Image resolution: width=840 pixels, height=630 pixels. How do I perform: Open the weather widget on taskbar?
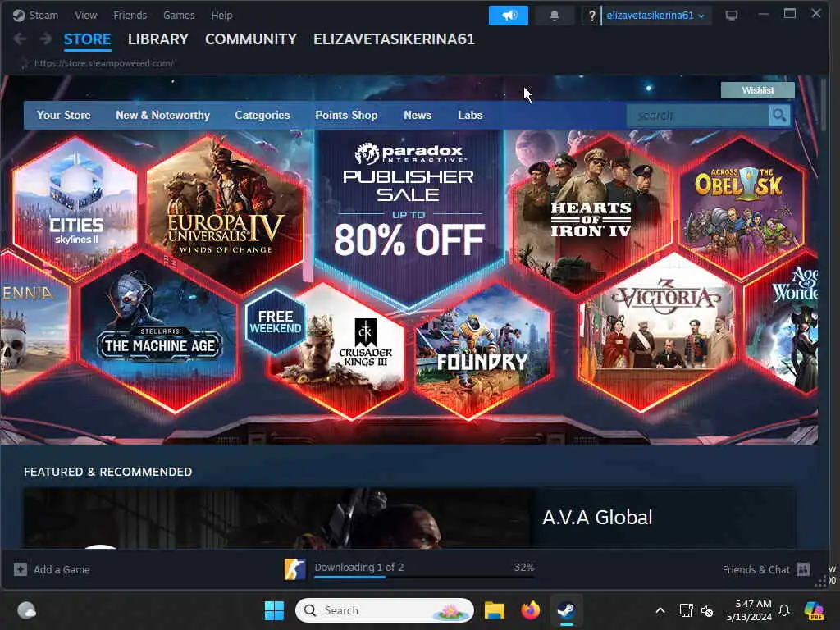click(26, 610)
